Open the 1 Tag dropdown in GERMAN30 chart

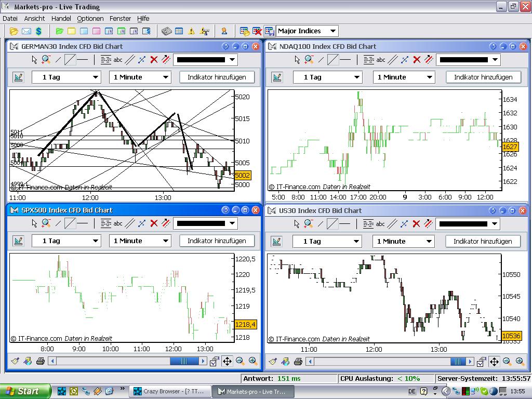(x=66, y=77)
